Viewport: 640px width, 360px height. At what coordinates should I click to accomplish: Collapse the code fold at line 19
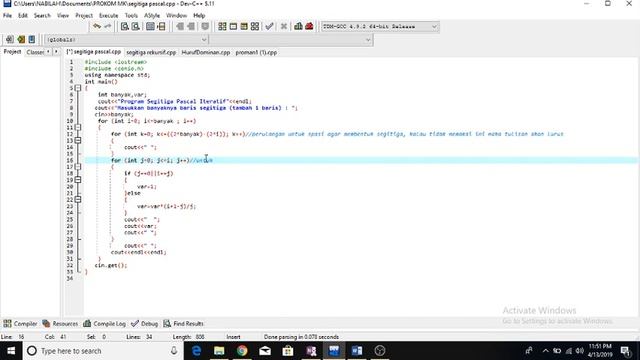pyautogui.click(x=78, y=180)
